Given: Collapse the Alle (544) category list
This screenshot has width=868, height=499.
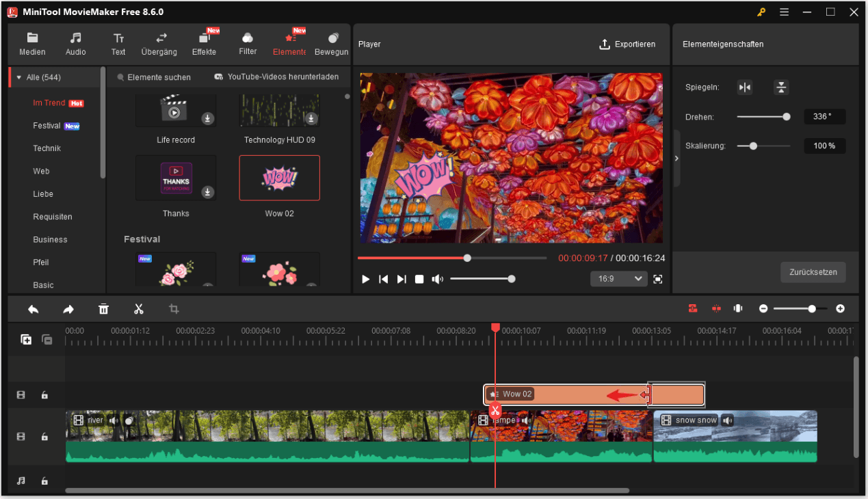Looking at the screenshot, I should pos(18,77).
